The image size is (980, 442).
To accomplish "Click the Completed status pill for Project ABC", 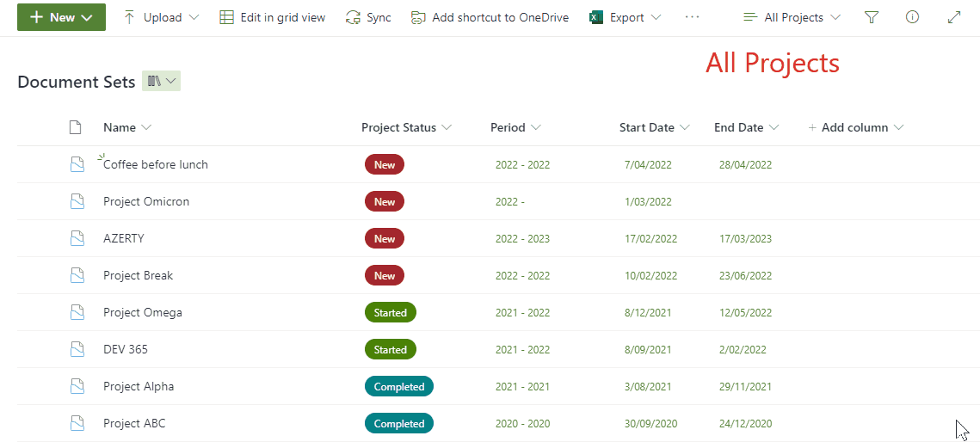I will [398, 423].
